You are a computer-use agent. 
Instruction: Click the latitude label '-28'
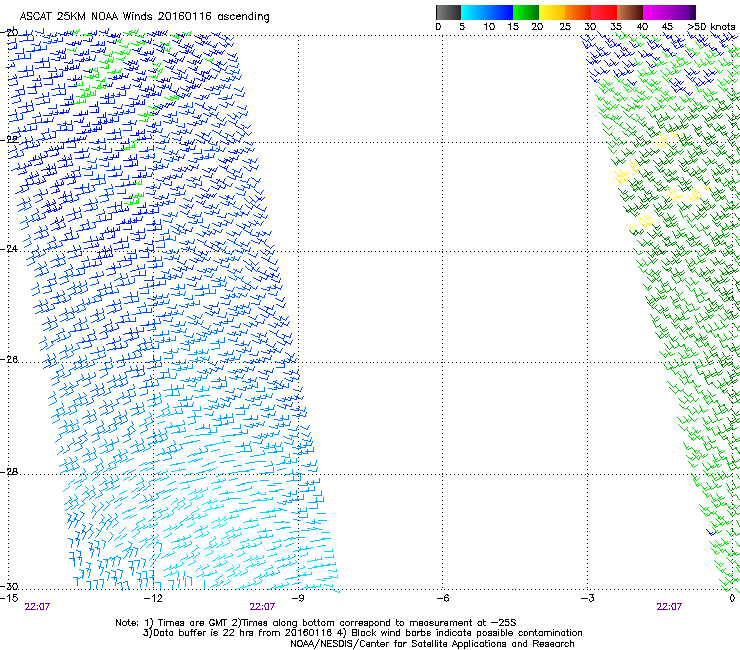click(x=10, y=472)
